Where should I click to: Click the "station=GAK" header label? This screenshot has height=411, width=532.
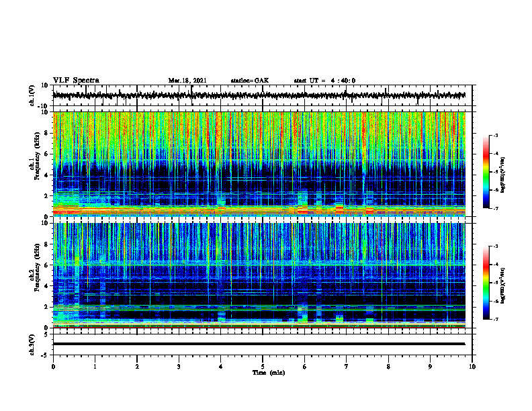tap(250, 81)
